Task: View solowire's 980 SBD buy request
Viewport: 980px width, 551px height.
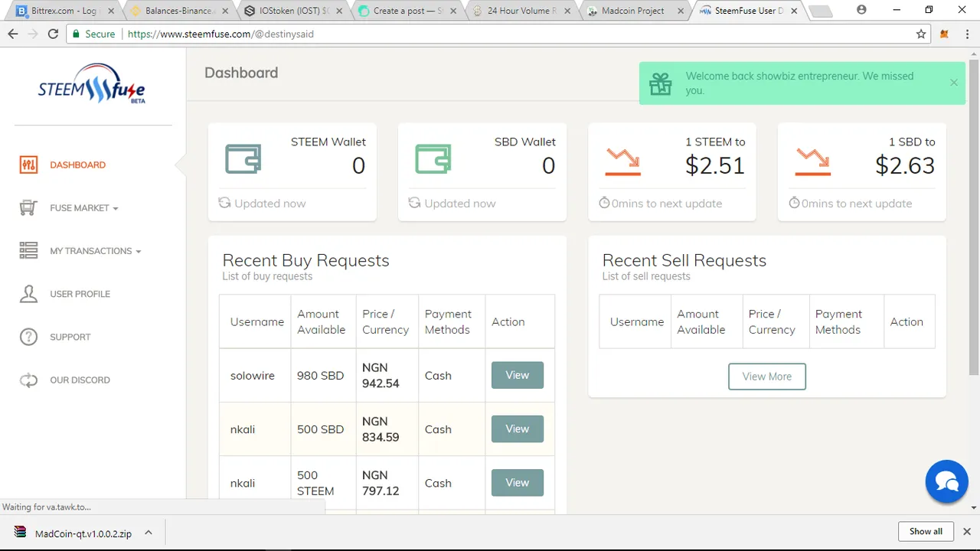Action: click(x=518, y=375)
